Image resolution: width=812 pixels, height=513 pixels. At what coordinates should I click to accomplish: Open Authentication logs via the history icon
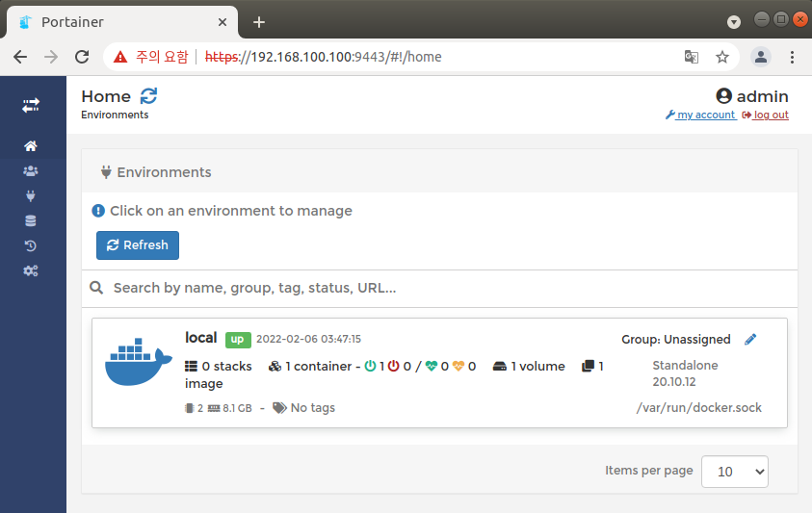tap(31, 245)
